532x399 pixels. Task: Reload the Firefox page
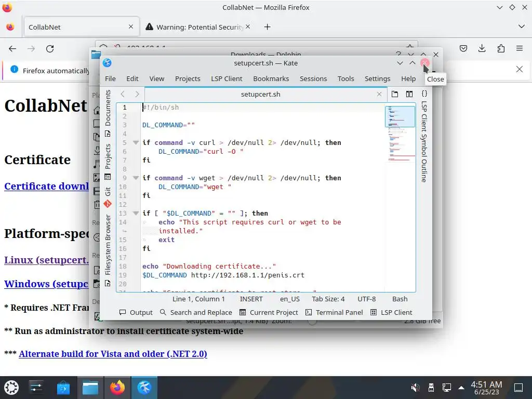50,48
